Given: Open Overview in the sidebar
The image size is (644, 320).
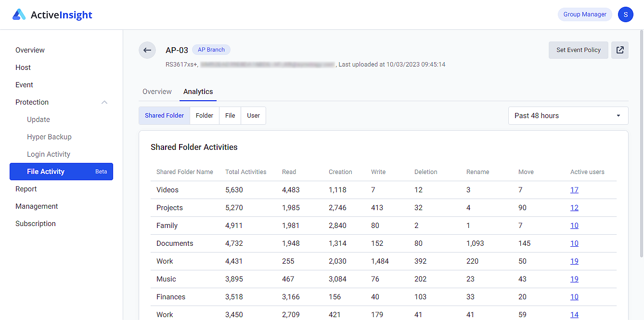Looking at the screenshot, I should [30, 50].
